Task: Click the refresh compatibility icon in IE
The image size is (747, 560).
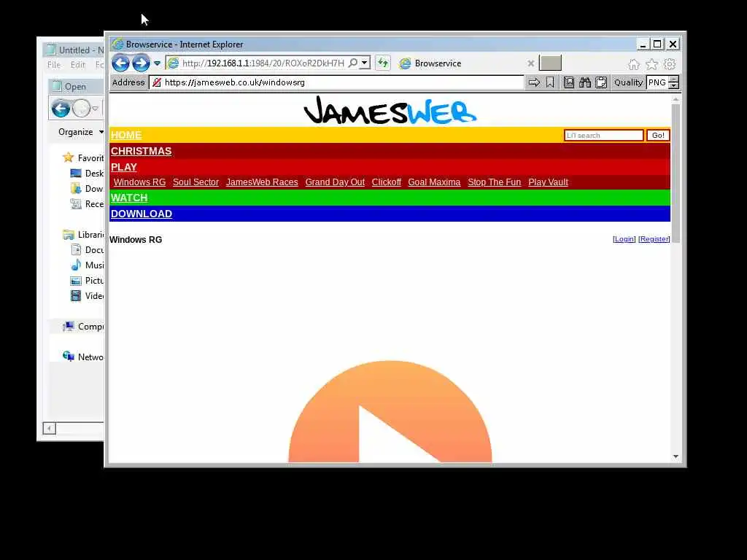Action: click(383, 63)
